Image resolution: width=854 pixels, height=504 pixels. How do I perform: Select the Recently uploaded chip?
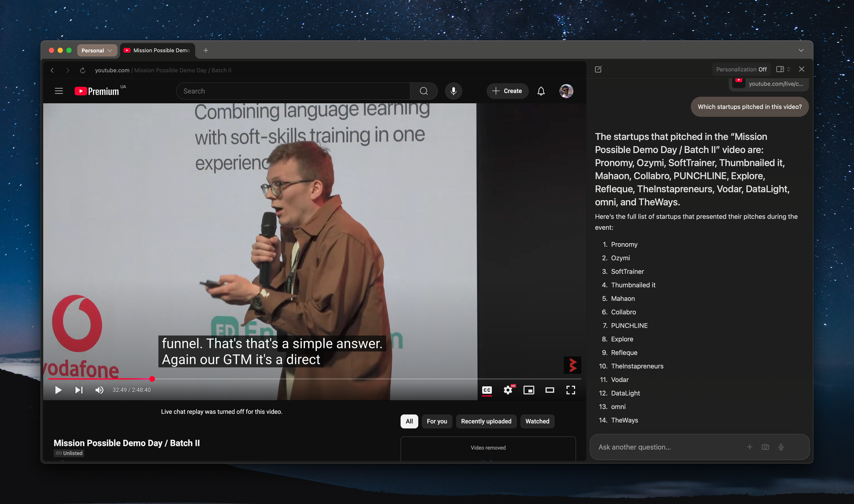(486, 421)
